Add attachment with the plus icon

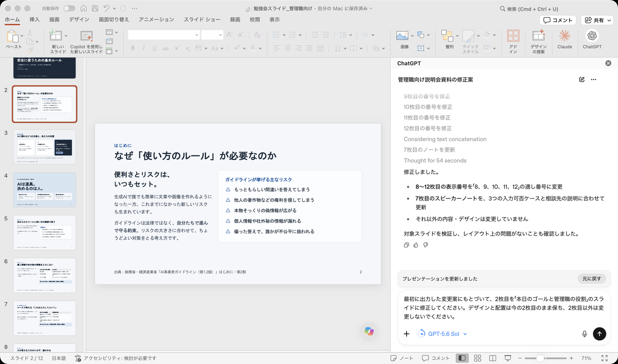click(407, 334)
